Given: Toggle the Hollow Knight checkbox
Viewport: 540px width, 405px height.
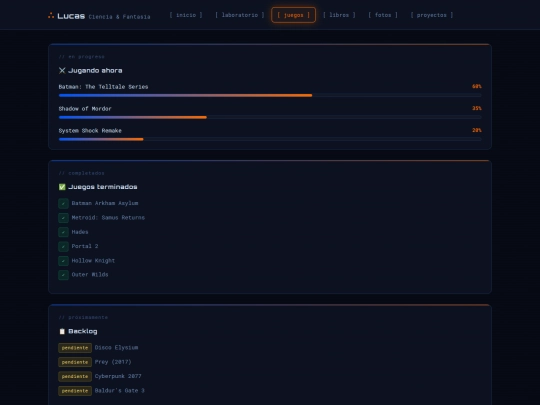Looking at the screenshot, I should tap(63, 261).
